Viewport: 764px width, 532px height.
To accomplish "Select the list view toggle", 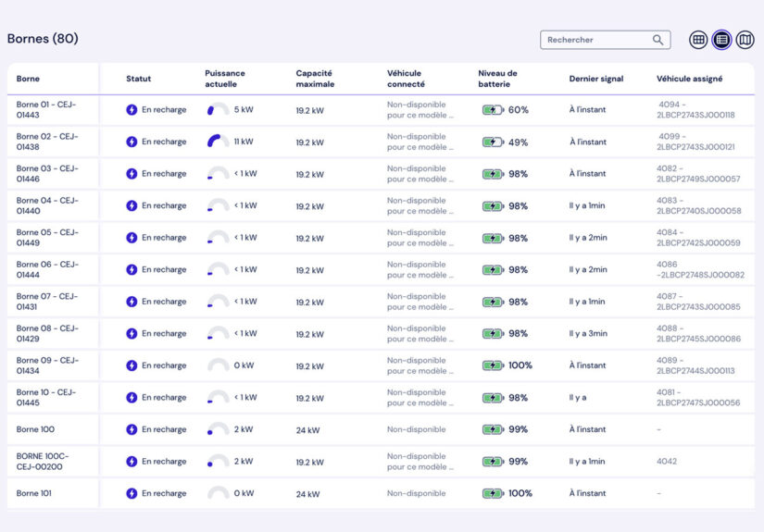I will point(721,40).
